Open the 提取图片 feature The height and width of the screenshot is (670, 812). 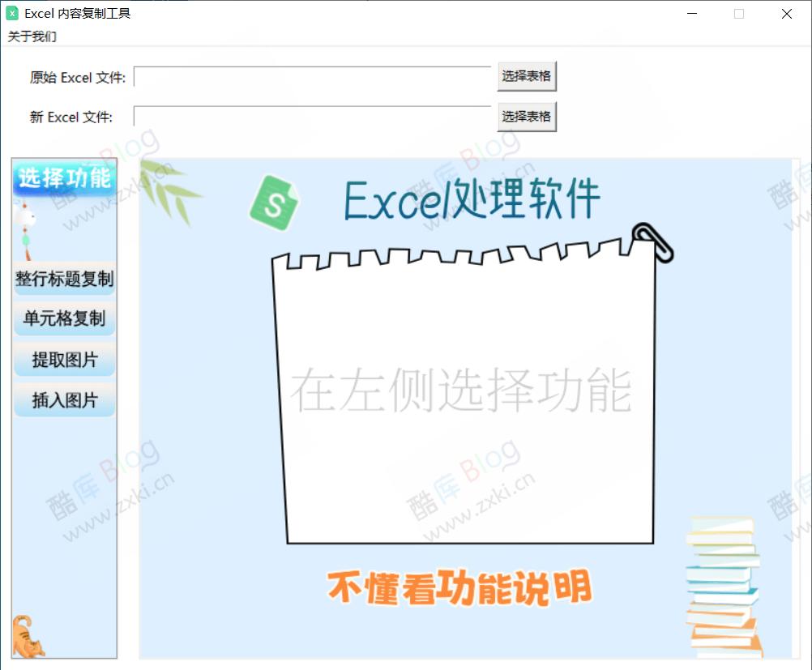63,360
